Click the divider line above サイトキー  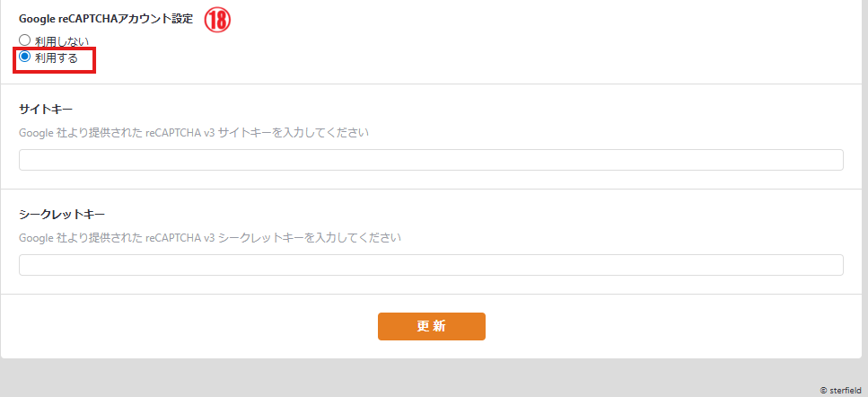pos(431,84)
